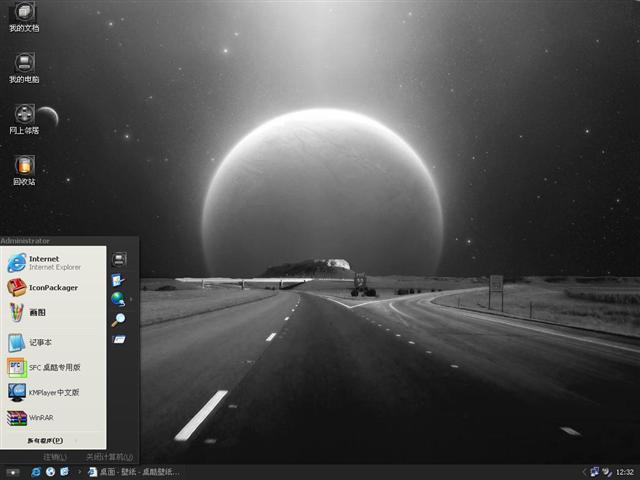Click the Start button on the taskbar
This screenshot has width=640, height=480.
[x=12, y=472]
